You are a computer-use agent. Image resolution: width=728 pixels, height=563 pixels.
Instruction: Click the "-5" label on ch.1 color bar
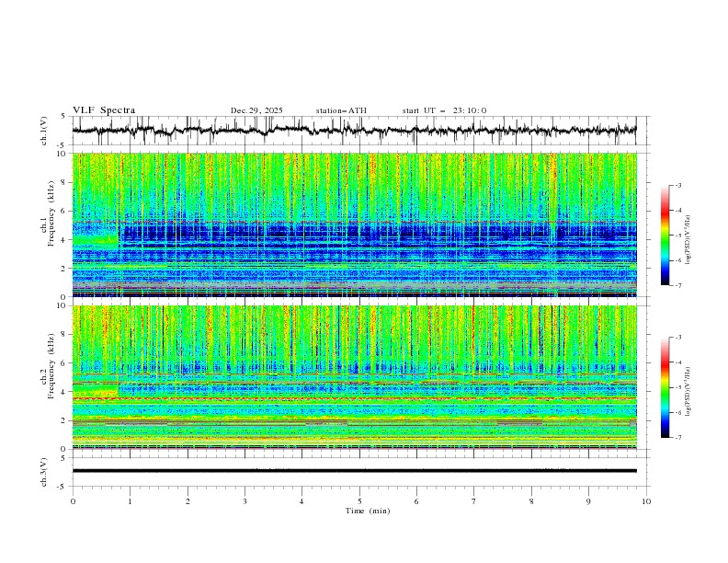678,236
